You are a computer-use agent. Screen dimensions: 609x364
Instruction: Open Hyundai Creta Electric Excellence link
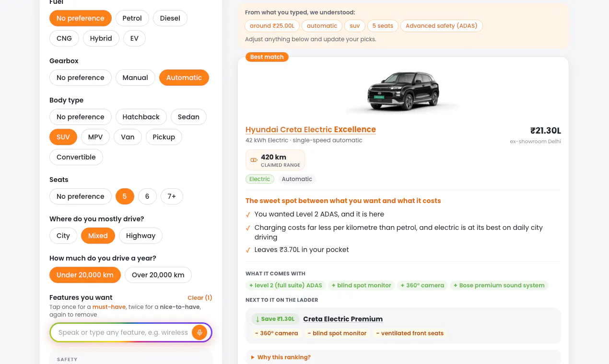311,129
